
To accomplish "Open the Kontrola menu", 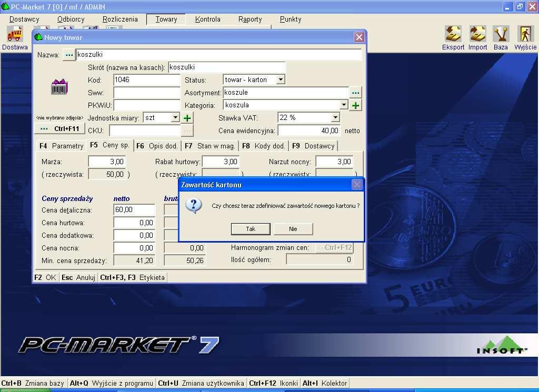I will [207, 19].
